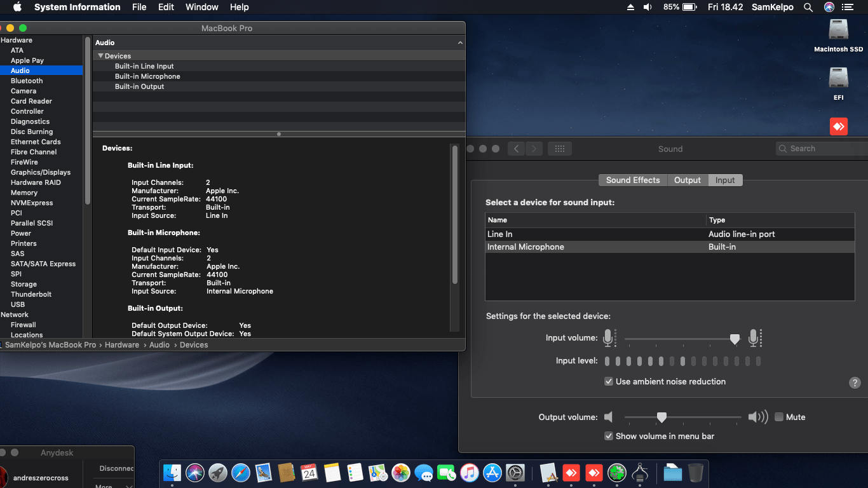Viewport: 868px width, 488px height.
Task: Collapse the Devices disclosure triangle
Action: point(100,55)
